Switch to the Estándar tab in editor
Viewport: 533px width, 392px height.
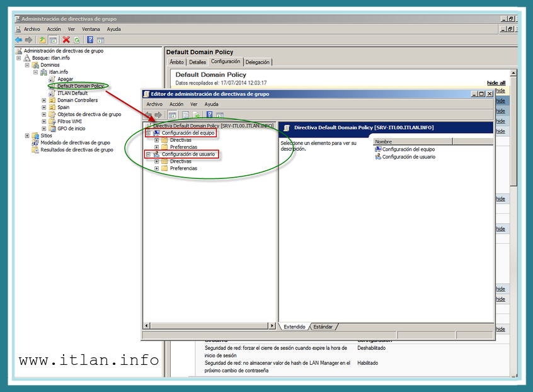(323, 326)
